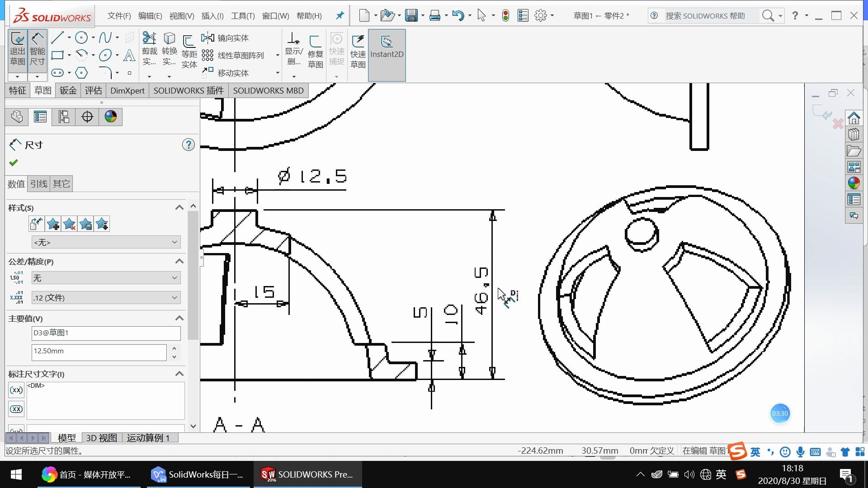
Task: Open the 工具(T) menu
Action: [243, 16]
